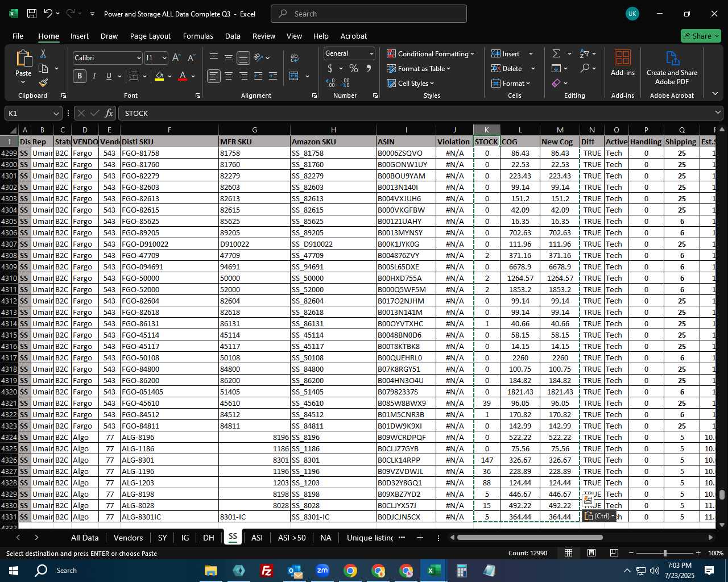The image size is (728, 582).
Task: Toggle Normal view in status bar
Action: [568, 553]
